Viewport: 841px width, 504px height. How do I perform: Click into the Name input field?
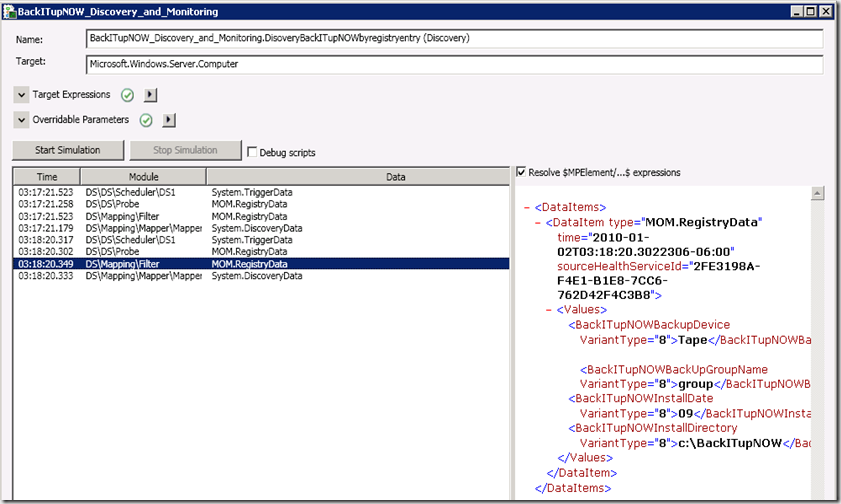click(454, 38)
